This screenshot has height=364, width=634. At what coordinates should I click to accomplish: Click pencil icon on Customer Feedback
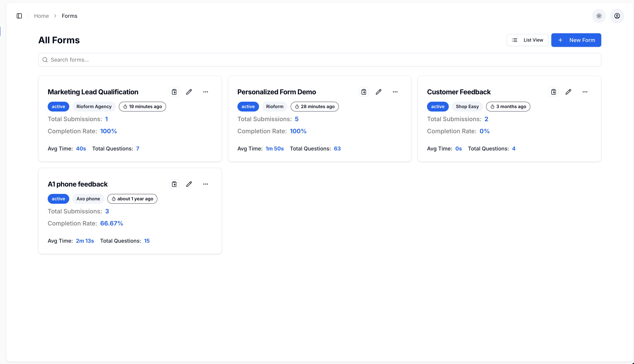(568, 92)
